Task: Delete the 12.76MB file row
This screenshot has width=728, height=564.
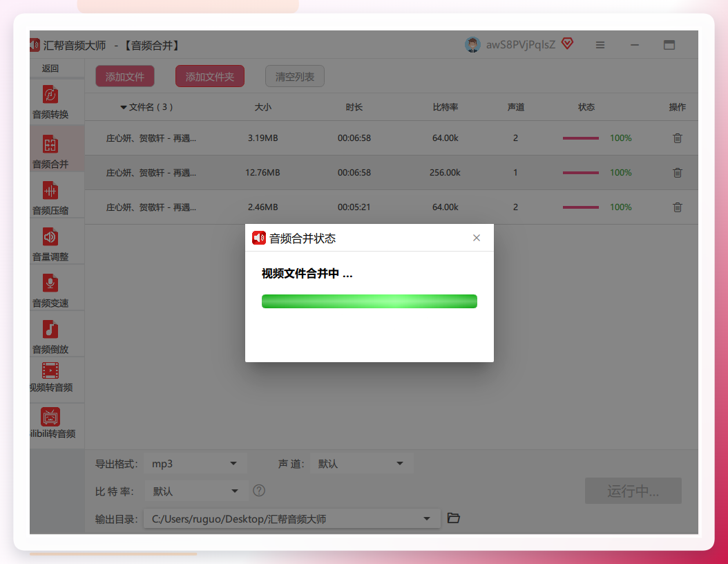Action: coord(678,172)
